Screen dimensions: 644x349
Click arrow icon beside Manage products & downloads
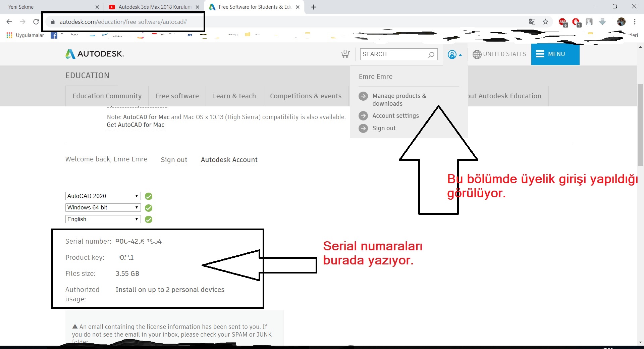[363, 96]
